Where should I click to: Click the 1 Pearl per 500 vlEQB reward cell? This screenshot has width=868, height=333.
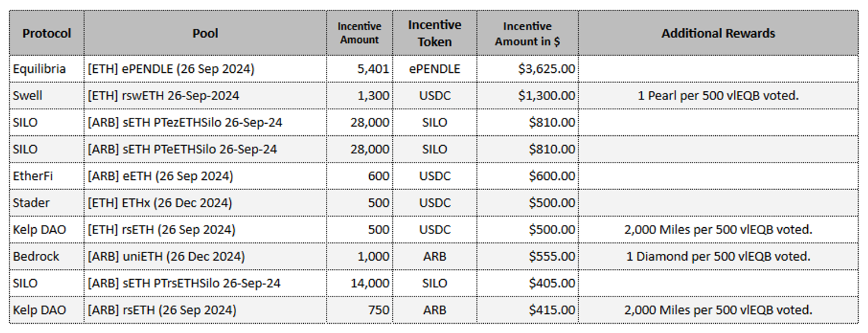point(718,95)
